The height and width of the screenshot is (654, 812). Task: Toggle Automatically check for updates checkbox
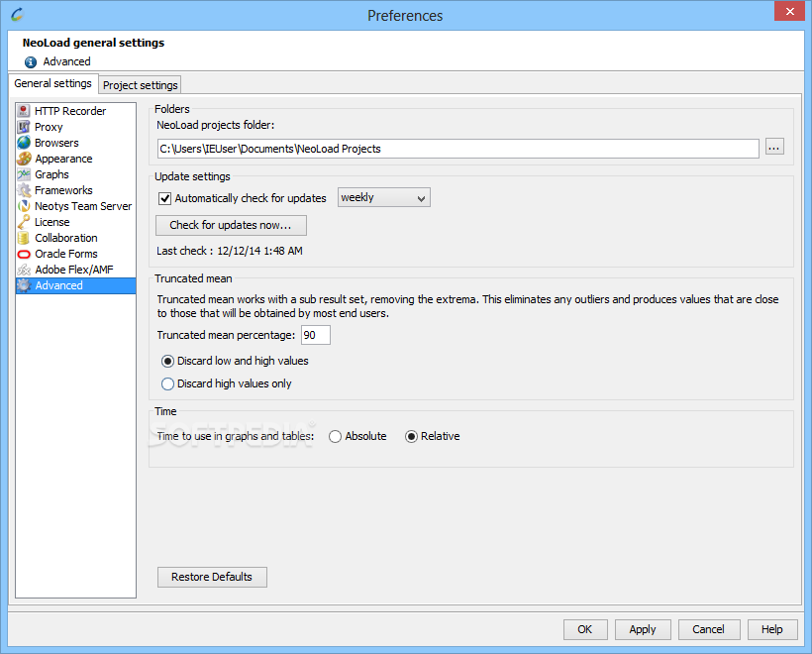(164, 198)
